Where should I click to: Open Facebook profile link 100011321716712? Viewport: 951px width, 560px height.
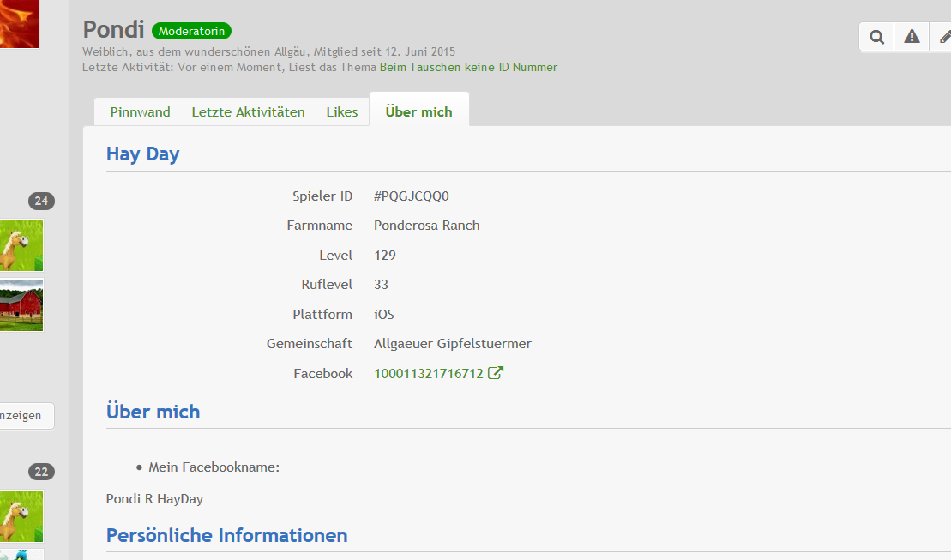click(429, 373)
